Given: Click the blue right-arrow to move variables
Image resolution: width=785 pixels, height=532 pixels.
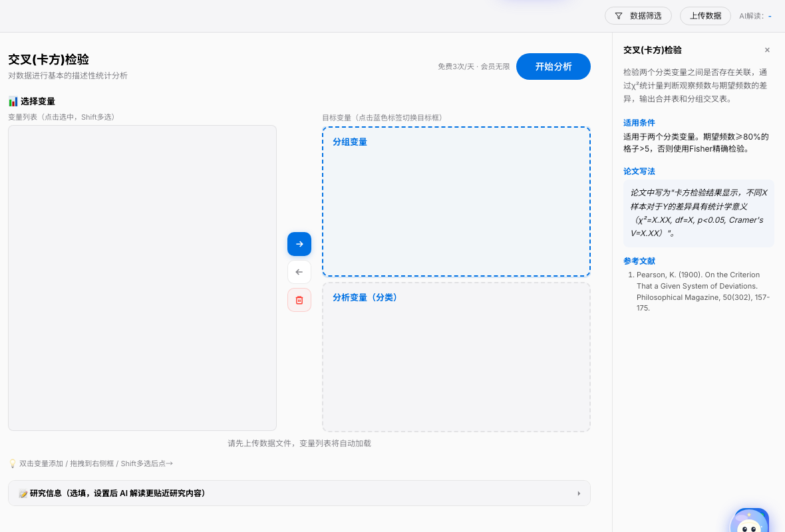Looking at the screenshot, I should [x=299, y=244].
